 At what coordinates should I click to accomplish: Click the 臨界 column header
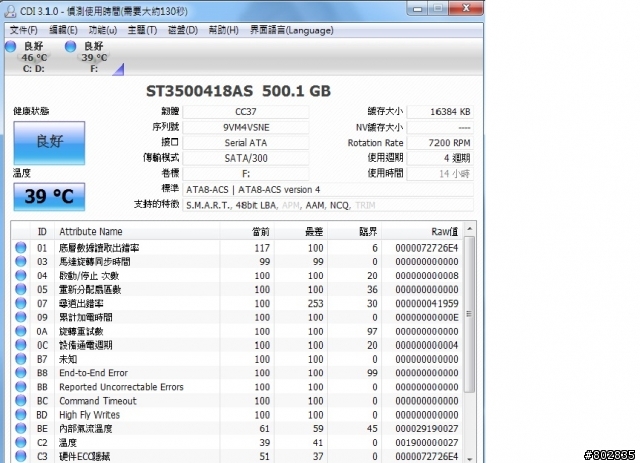(x=355, y=232)
